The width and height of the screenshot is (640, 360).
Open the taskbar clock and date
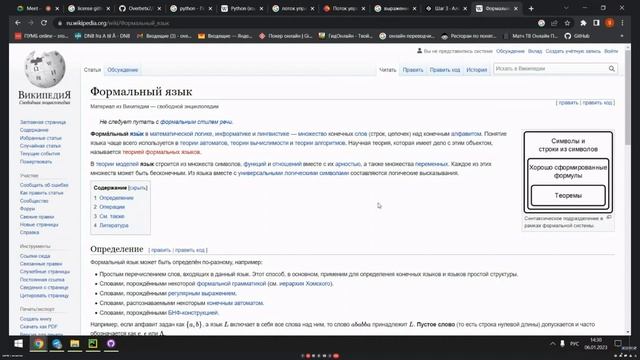[x=596, y=343]
